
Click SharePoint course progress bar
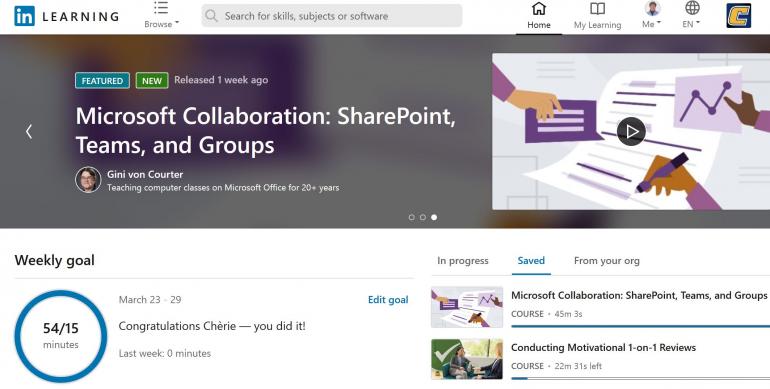pyautogui.click(x=640, y=326)
